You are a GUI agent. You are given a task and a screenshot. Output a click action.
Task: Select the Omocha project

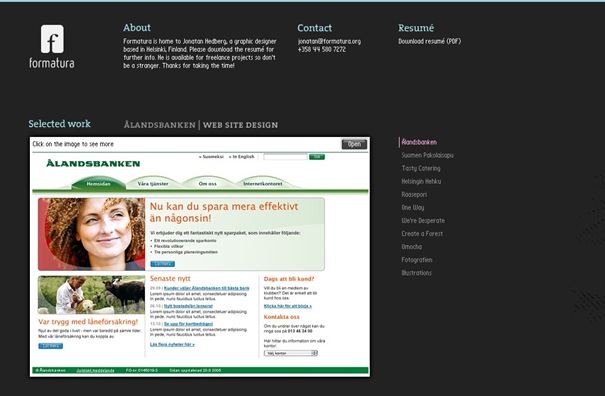(412, 247)
